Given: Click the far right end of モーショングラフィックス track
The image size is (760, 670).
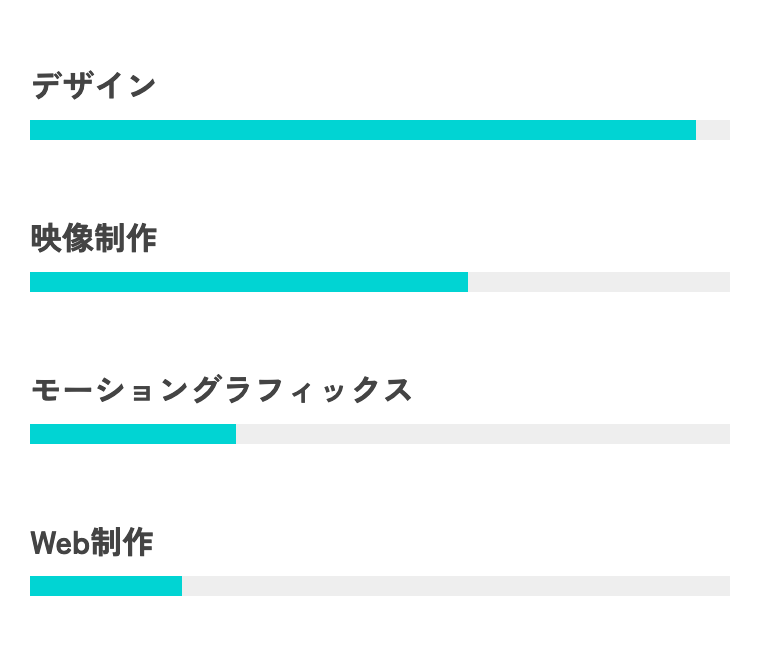Looking at the screenshot, I should click(727, 434).
